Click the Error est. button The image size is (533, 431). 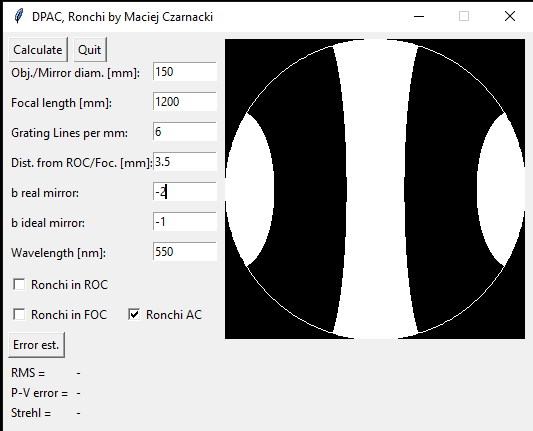coord(36,345)
